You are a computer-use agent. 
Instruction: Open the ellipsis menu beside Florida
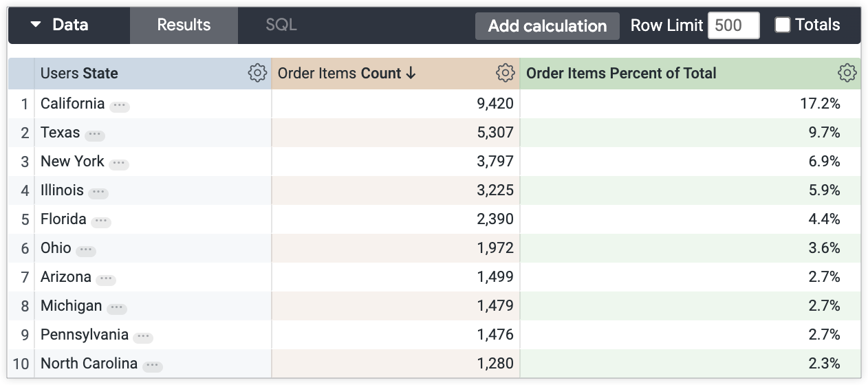pos(101,221)
